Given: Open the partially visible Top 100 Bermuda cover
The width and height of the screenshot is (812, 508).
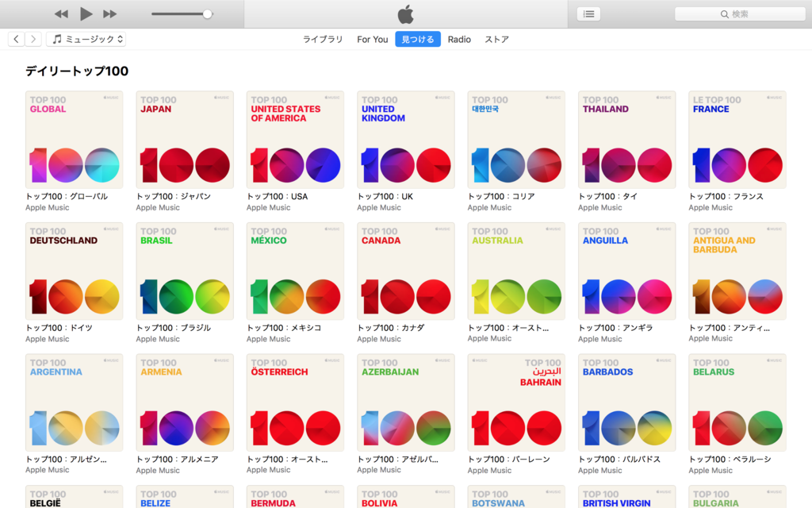Looking at the screenshot, I should (x=295, y=497).
